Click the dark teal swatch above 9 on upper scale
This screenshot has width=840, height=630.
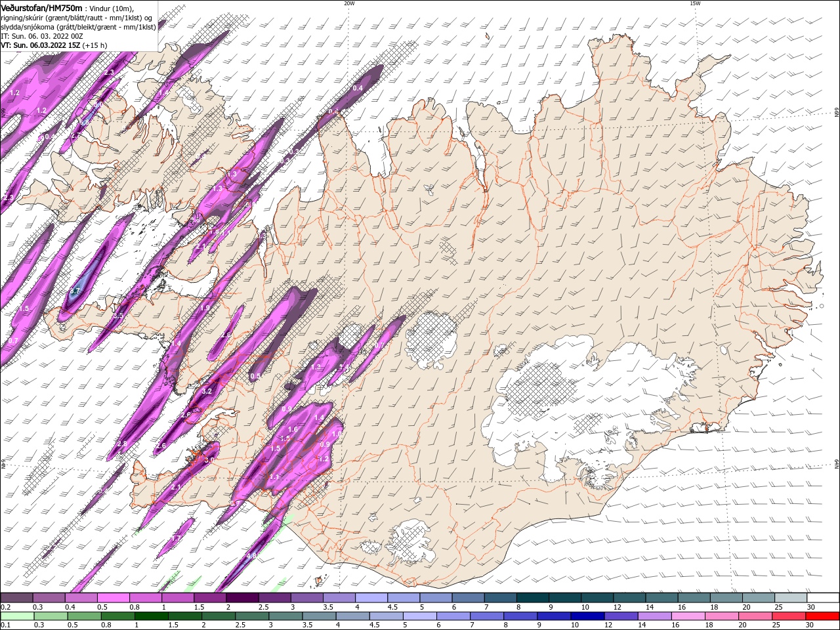point(564,598)
